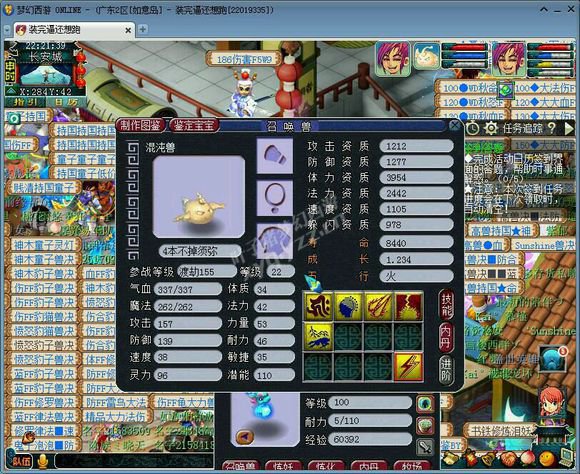The image size is (580, 474).
Task: Click the 长安城 minimap image
Action: pos(46,75)
